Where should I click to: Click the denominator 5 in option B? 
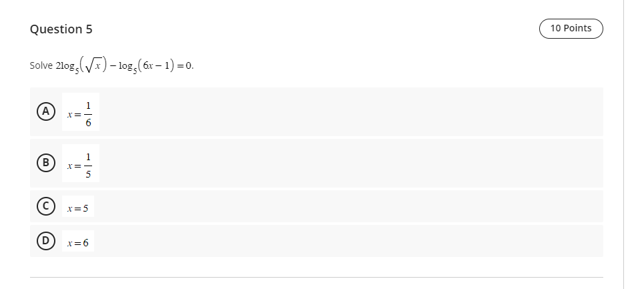point(88,174)
